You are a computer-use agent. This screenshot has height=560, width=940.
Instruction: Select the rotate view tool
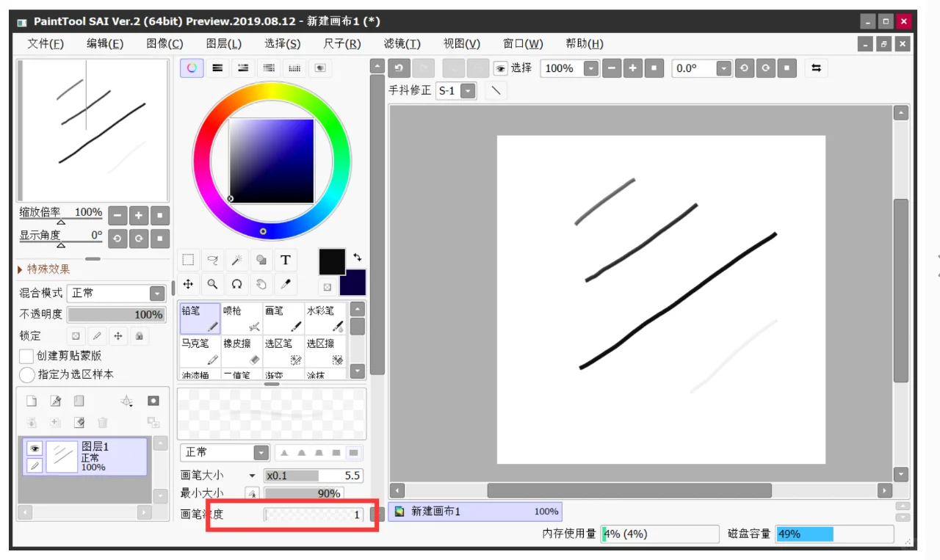237,284
